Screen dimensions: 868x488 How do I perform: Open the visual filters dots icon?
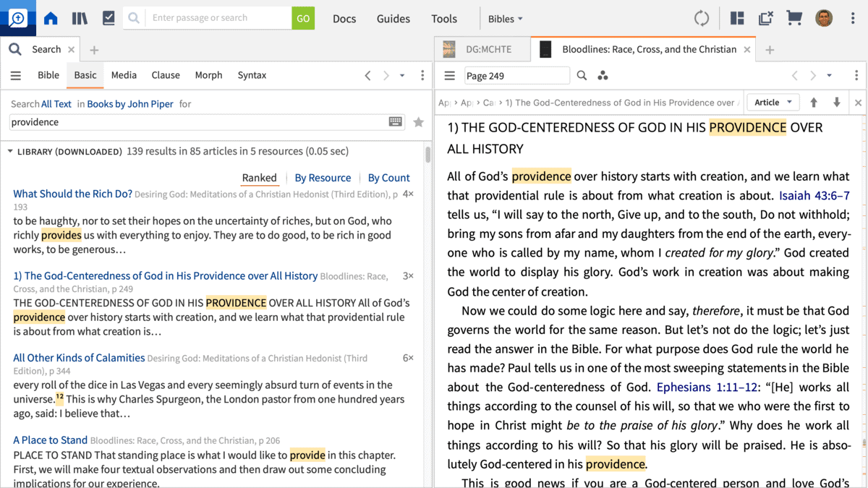(x=603, y=76)
